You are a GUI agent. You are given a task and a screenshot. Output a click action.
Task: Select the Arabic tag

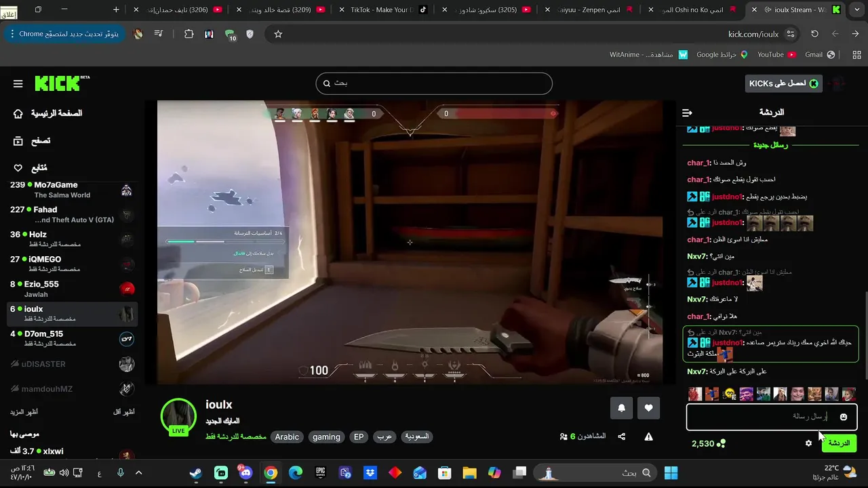[287, 437]
